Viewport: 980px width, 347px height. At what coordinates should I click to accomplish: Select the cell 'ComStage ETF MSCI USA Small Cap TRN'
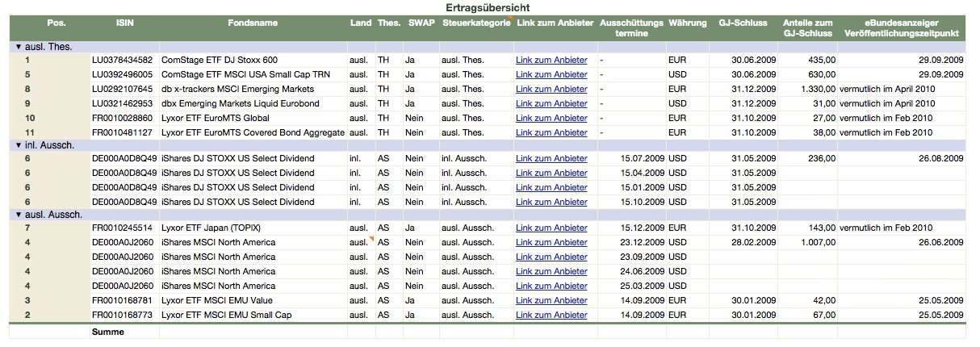[x=246, y=74]
